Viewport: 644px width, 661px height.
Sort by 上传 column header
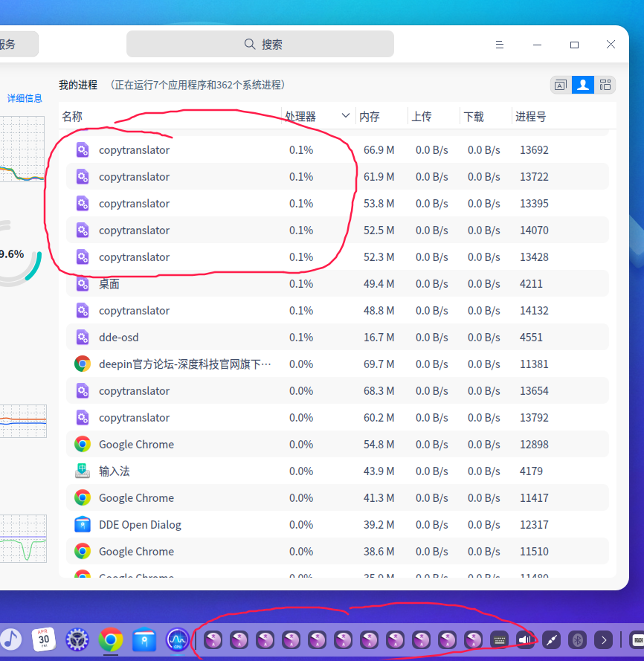coord(434,116)
